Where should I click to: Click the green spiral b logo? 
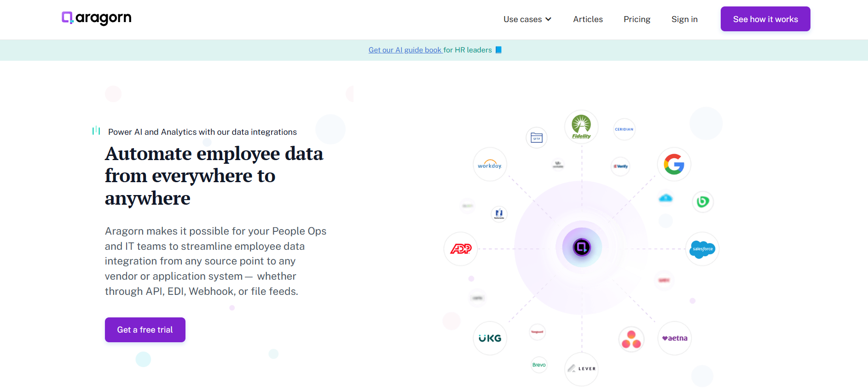pos(703,201)
